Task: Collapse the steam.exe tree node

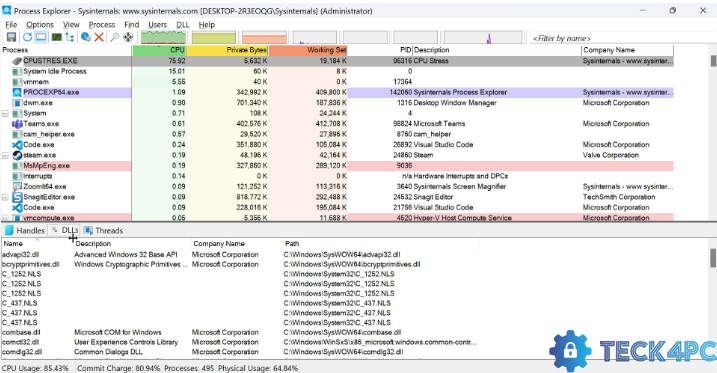Action: coord(5,155)
